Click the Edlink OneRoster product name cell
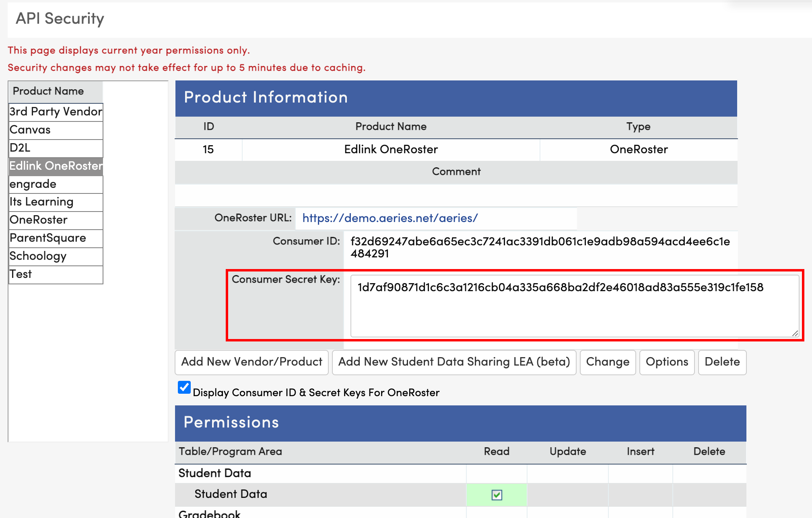This screenshot has height=518, width=812. [391, 150]
